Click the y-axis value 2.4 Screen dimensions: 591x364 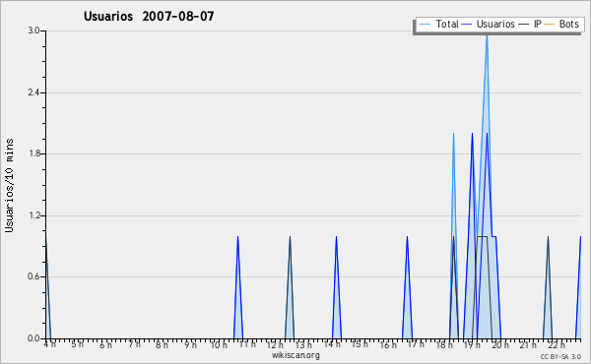click(x=33, y=92)
